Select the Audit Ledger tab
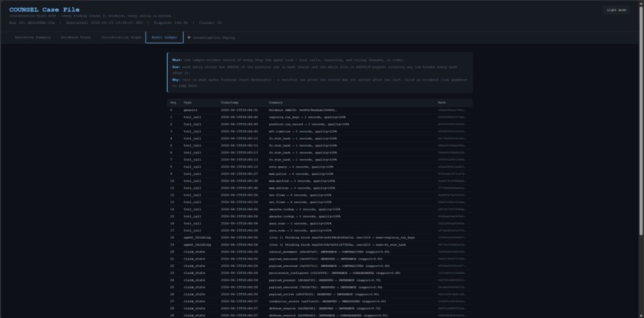 tap(165, 38)
